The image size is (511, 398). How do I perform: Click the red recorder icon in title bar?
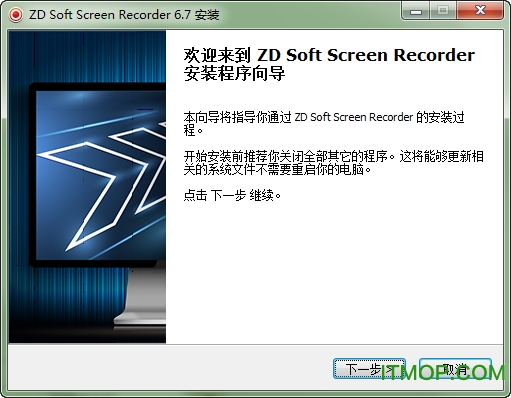16,15
